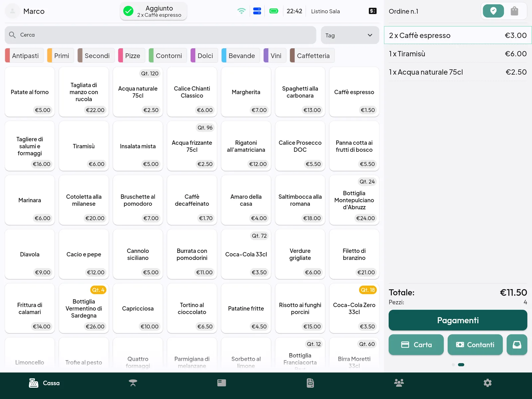Select the Contorni category chip

168,56
